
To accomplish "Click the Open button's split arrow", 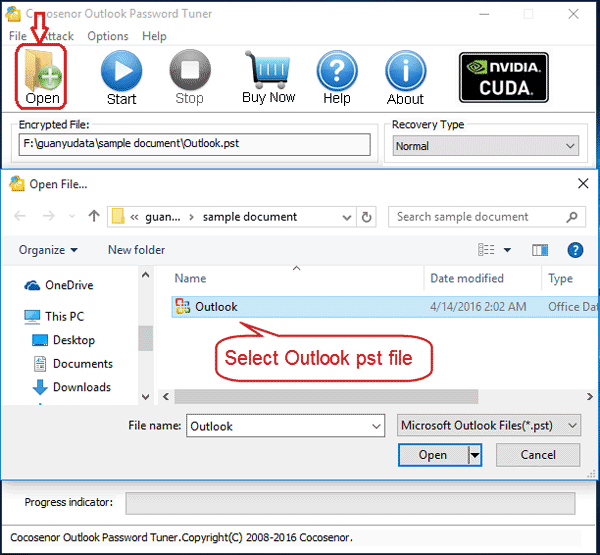I will [x=474, y=455].
